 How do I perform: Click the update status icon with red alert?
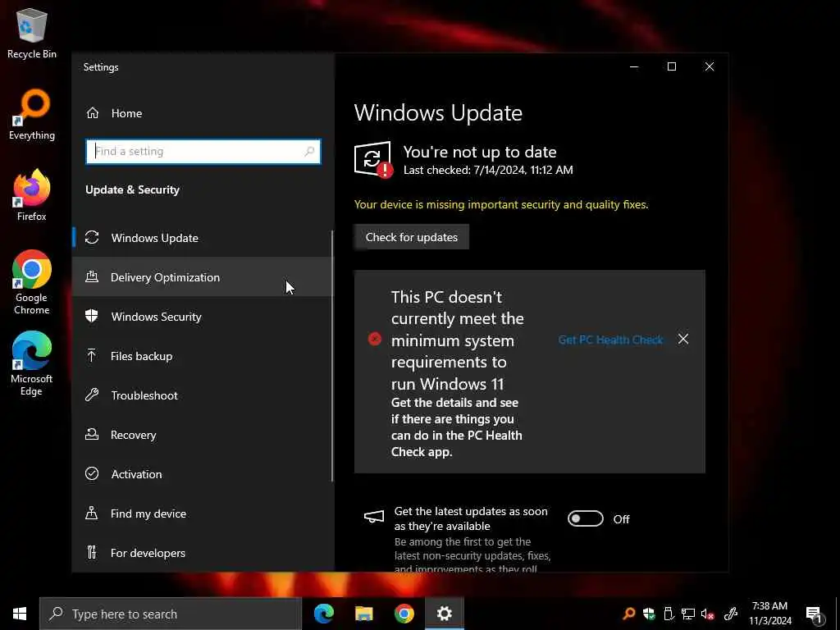373,159
